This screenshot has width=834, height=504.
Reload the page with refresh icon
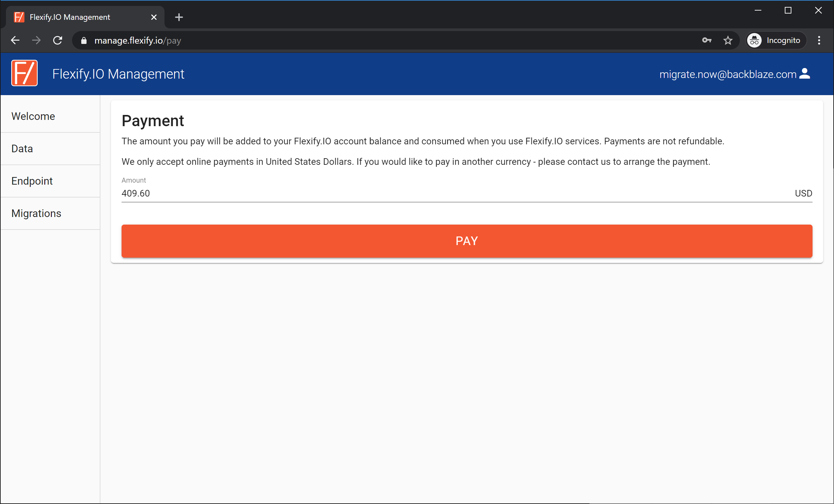click(x=57, y=40)
